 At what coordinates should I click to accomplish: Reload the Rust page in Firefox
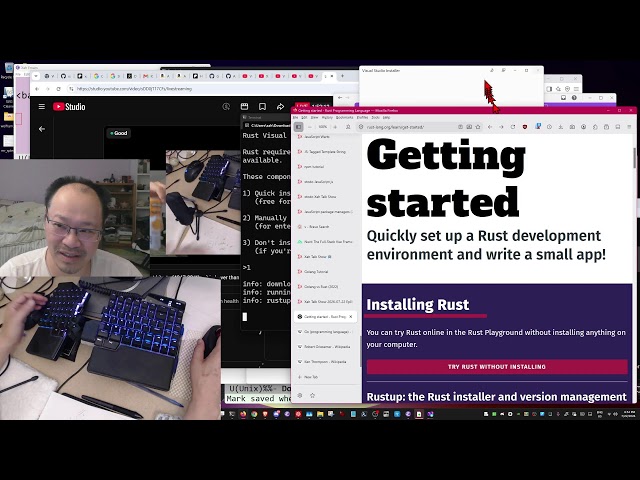point(513,127)
